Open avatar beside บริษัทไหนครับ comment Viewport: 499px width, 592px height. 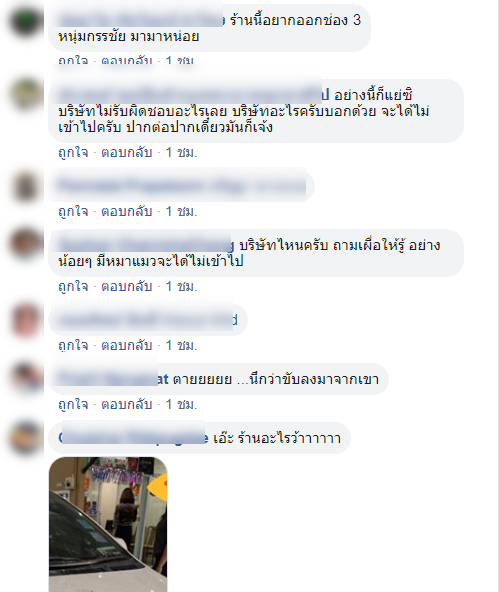[26, 244]
